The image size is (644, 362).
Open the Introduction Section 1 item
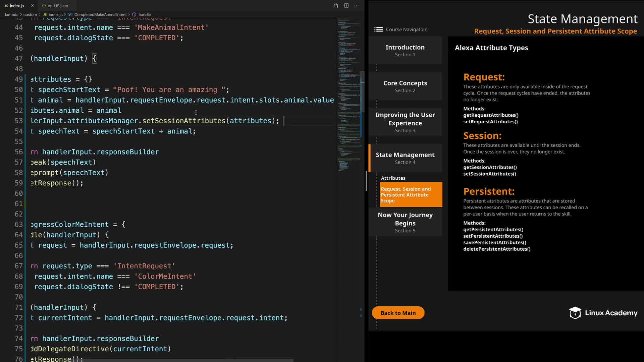click(405, 51)
